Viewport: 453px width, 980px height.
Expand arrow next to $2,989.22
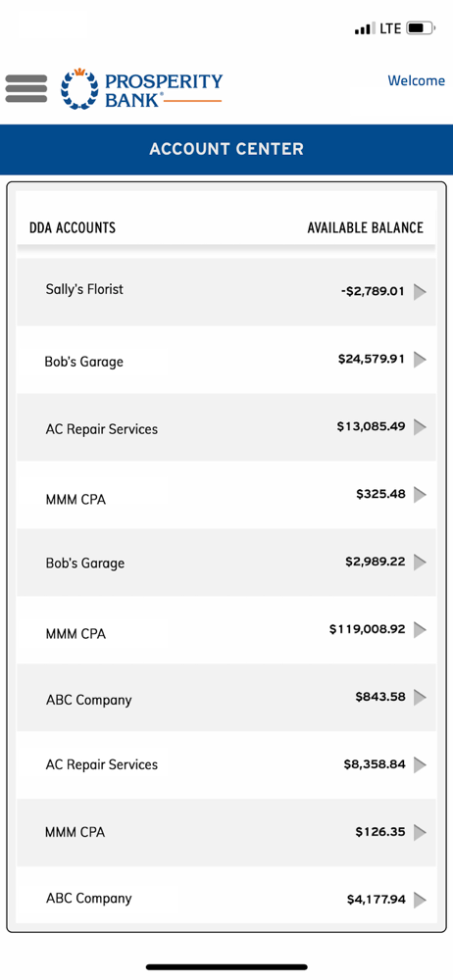[x=421, y=563]
